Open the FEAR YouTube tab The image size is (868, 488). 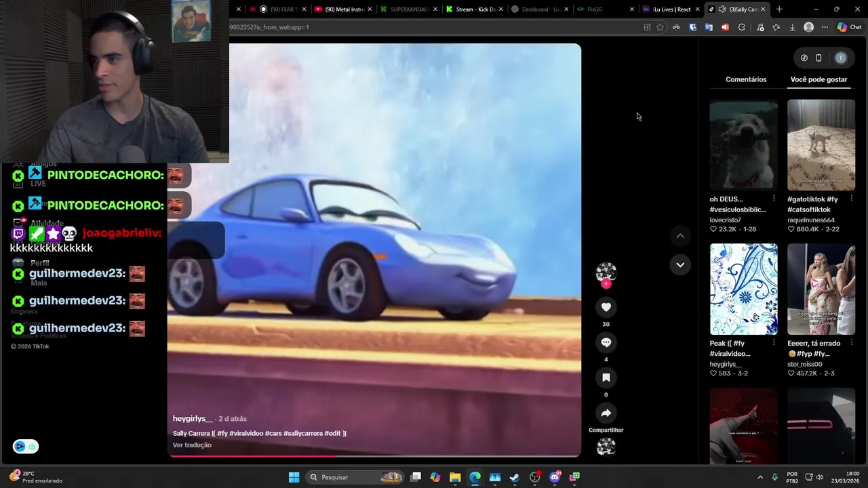click(x=277, y=9)
